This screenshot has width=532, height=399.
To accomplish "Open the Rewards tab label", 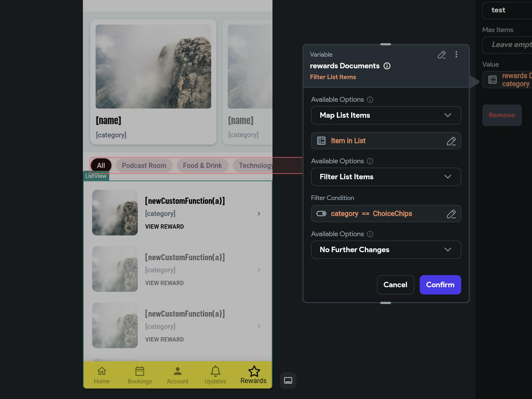I will click(254, 381).
